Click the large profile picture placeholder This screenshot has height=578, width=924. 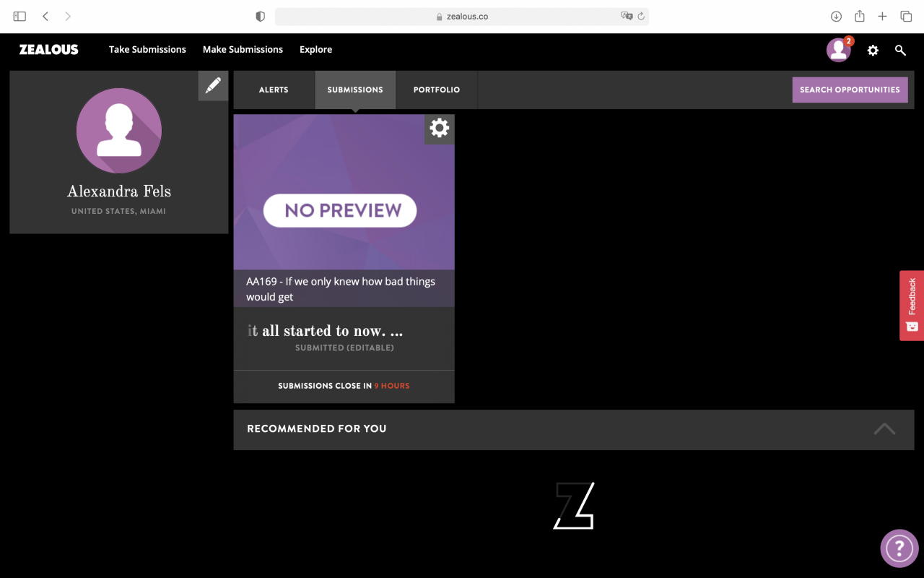(119, 131)
